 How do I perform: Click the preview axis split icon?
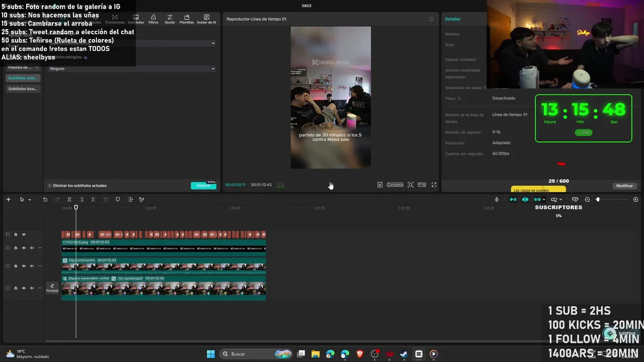554,200
